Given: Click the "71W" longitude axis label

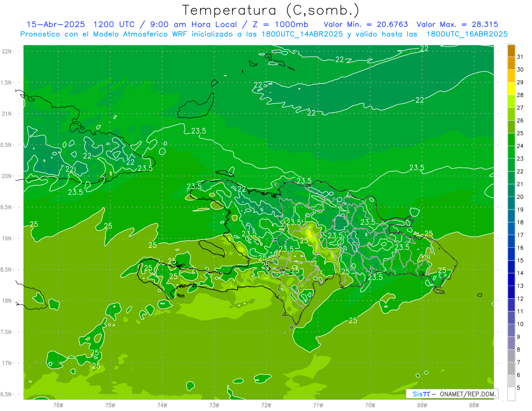Looking at the screenshot, I should tap(318, 404).
